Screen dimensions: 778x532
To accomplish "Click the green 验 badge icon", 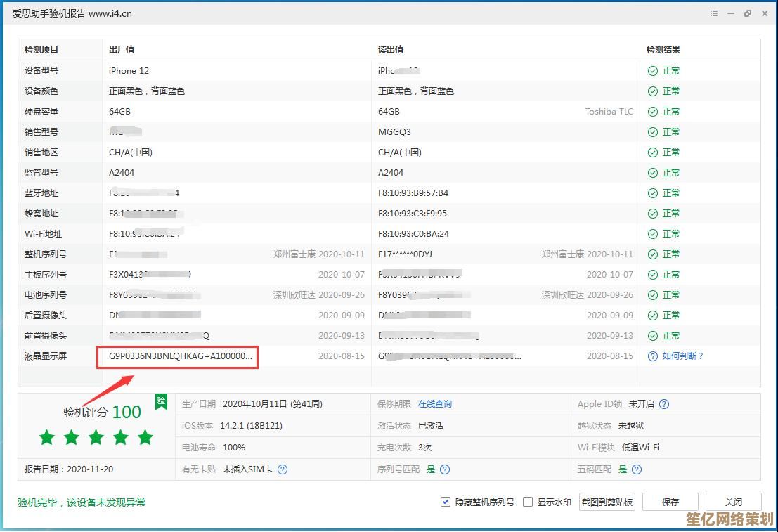I will (x=161, y=402).
